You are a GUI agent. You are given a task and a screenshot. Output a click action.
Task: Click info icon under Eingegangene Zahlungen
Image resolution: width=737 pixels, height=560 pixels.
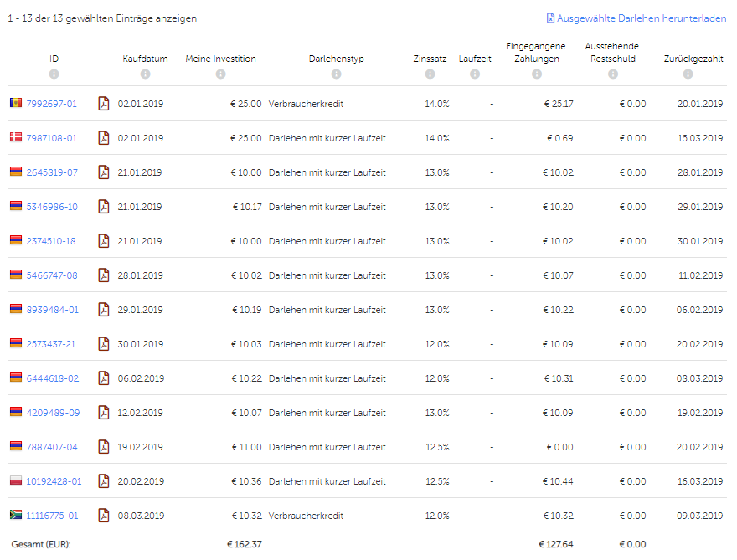pyautogui.click(x=537, y=74)
